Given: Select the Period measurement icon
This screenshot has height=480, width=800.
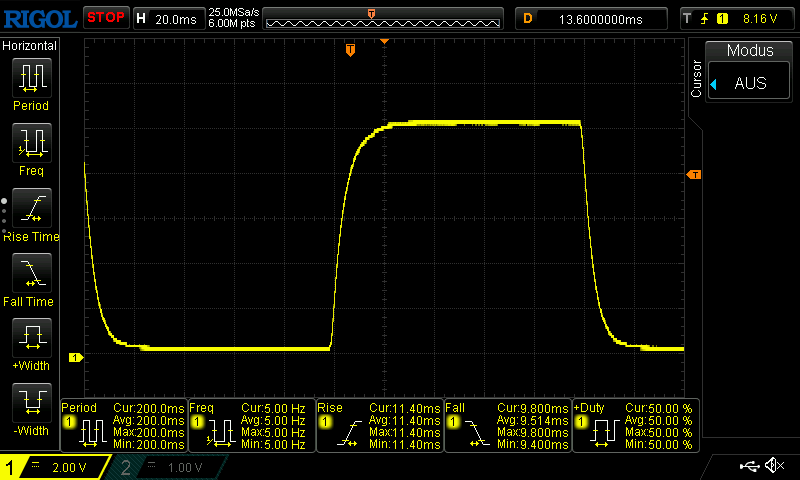Looking at the screenshot, I should pyautogui.click(x=30, y=78).
